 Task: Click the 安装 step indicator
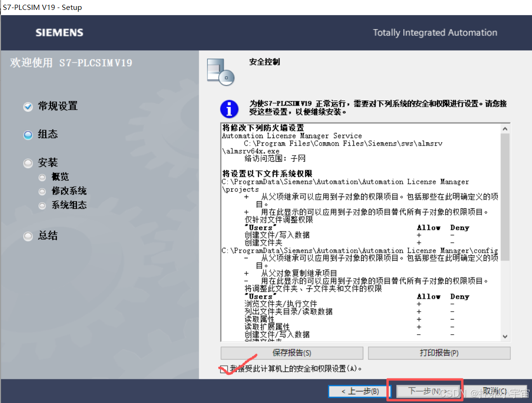[28, 163]
